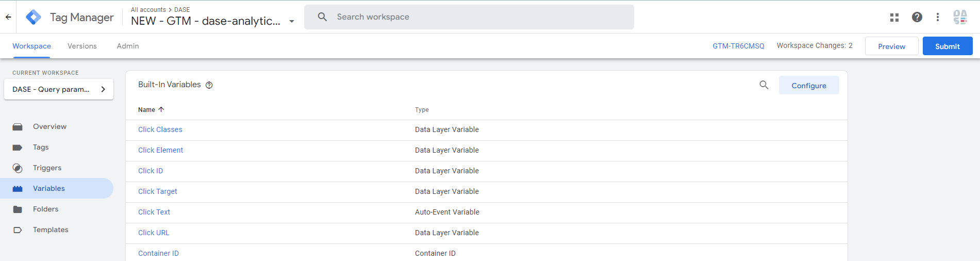
Task: Open Triggers in the sidebar
Action: pyautogui.click(x=57, y=168)
